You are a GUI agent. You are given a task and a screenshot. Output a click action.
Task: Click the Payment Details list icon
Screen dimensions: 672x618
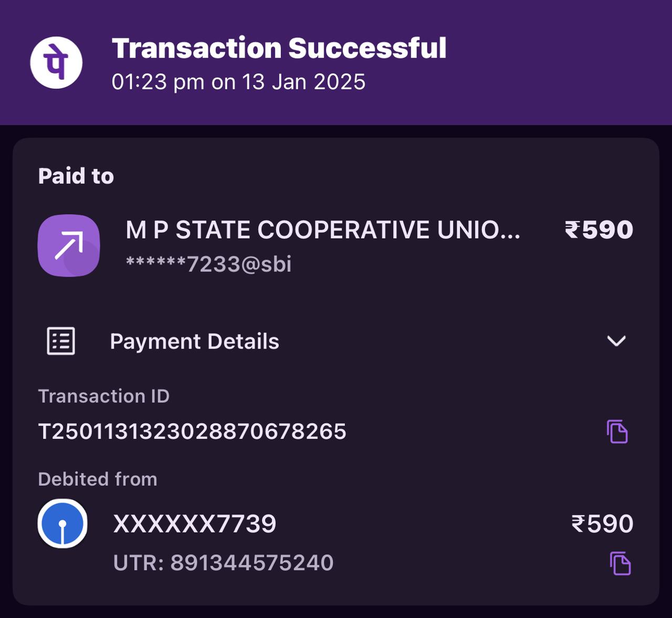(61, 341)
